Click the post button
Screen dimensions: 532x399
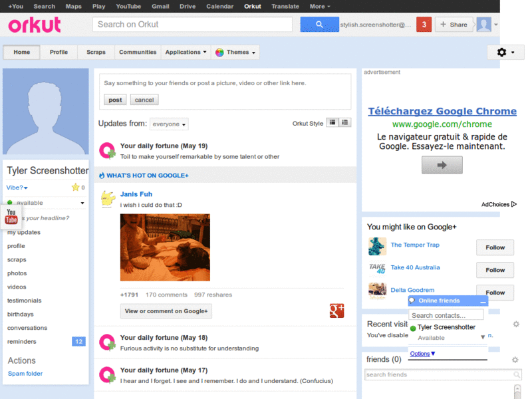[115, 100]
